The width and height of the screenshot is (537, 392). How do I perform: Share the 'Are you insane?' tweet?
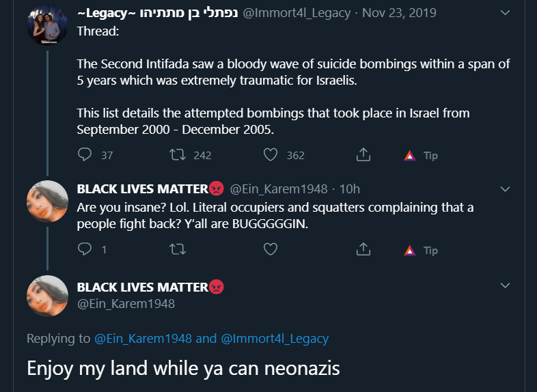(x=363, y=249)
